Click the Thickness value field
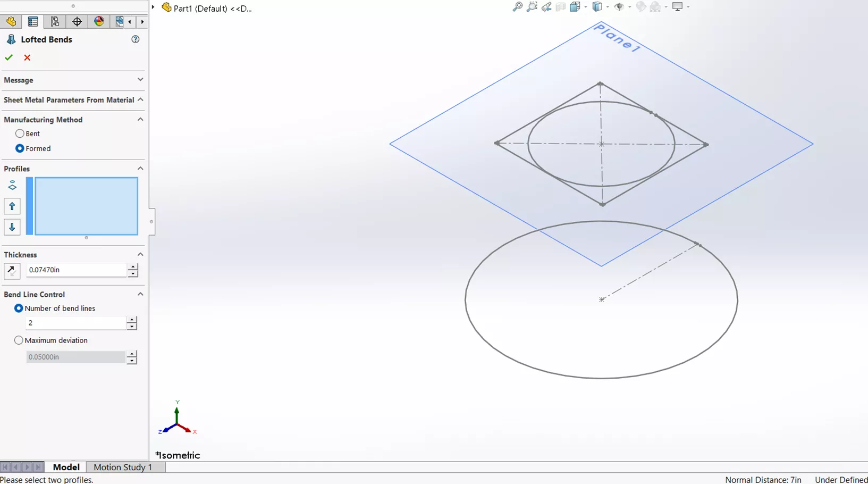 (x=77, y=270)
